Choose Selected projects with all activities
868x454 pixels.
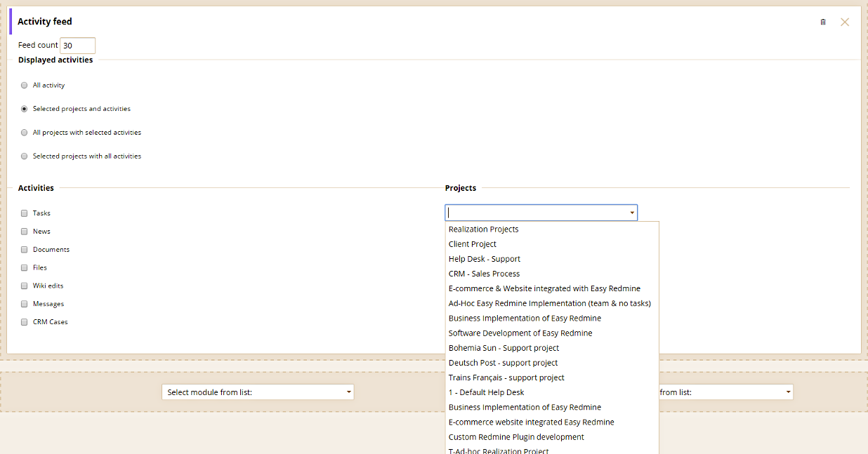(x=25, y=156)
